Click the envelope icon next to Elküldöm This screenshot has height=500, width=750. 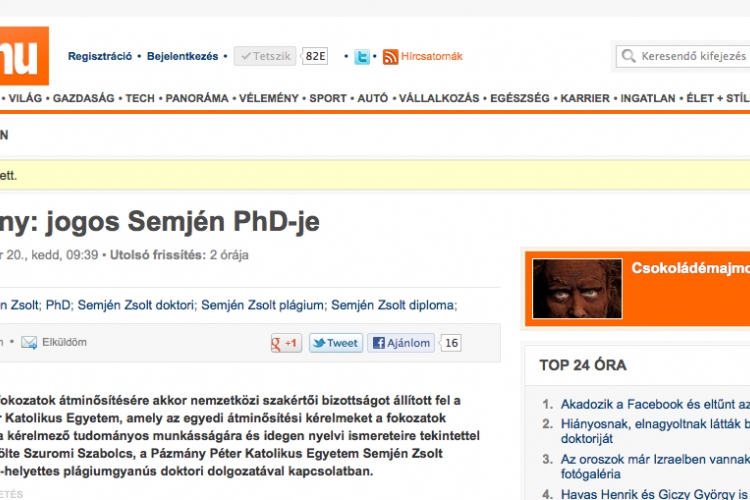(29, 343)
